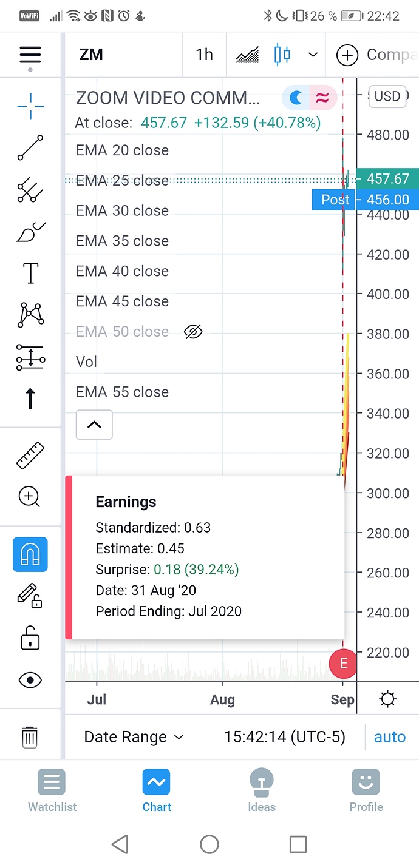Open the text annotation tool
The height and width of the screenshot is (868, 419).
[x=30, y=273]
